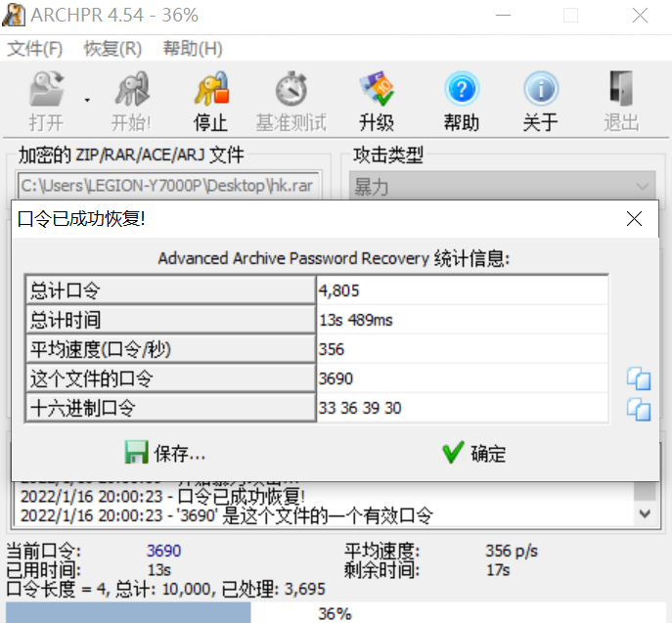Viewport: 672px width, 623px height.
Task: Click the 当前口令 value 3690 in status area
Action: (x=163, y=551)
